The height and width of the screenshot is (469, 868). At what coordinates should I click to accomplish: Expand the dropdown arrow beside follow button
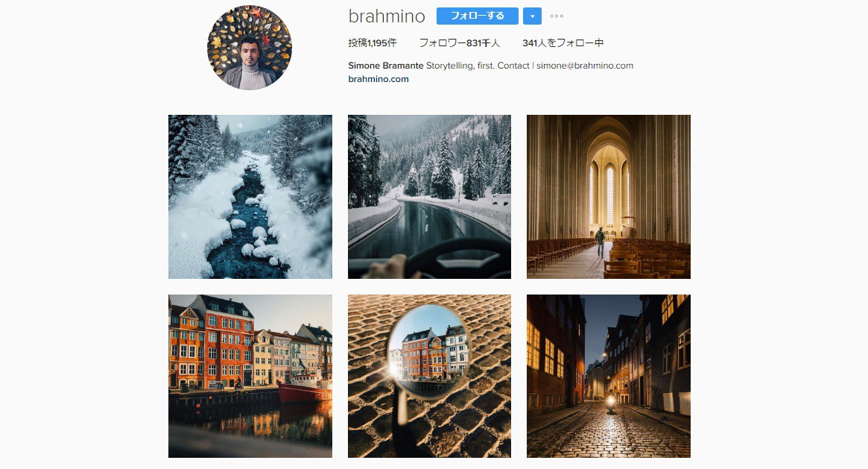(532, 16)
